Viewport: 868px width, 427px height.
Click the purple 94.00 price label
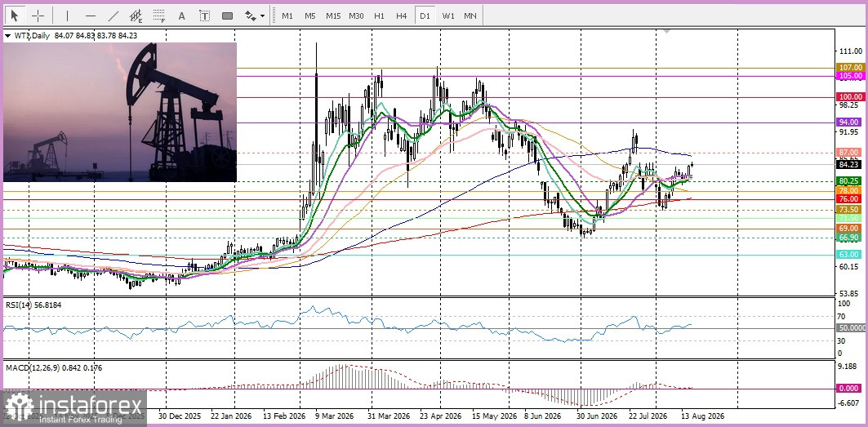pos(848,122)
